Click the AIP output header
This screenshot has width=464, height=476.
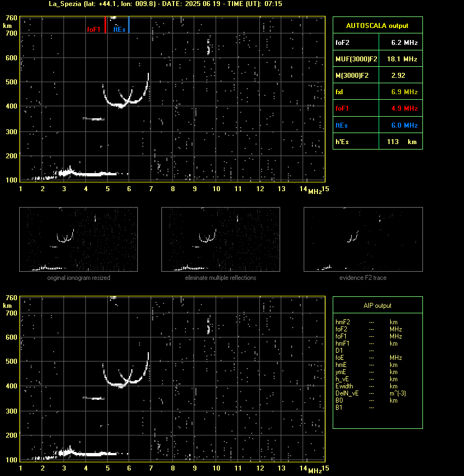pos(377,306)
